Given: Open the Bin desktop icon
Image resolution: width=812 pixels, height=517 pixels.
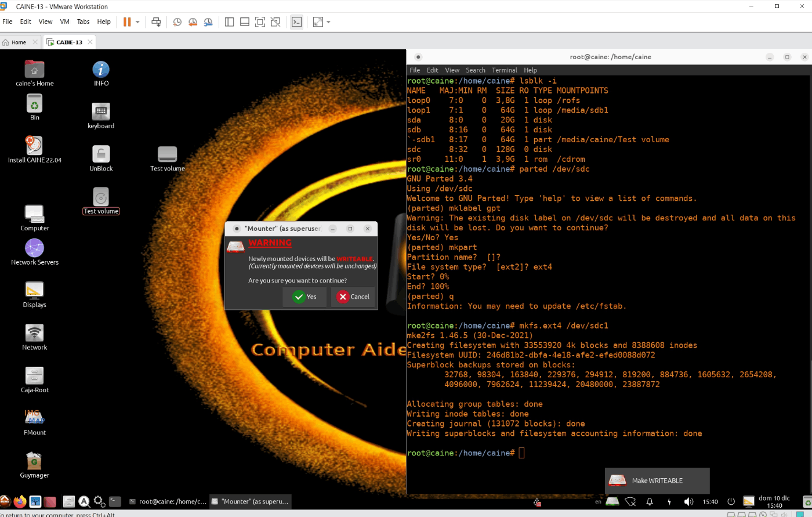Looking at the screenshot, I should click(35, 107).
